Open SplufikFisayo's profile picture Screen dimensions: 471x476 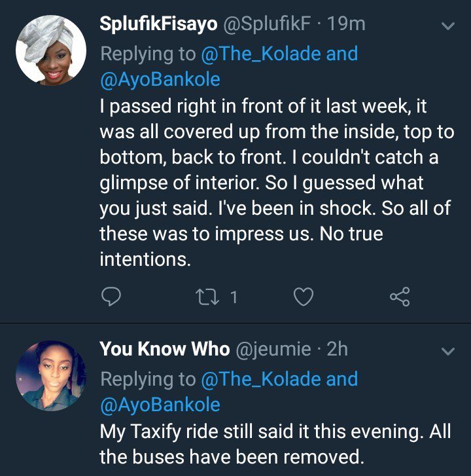point(51,50)
